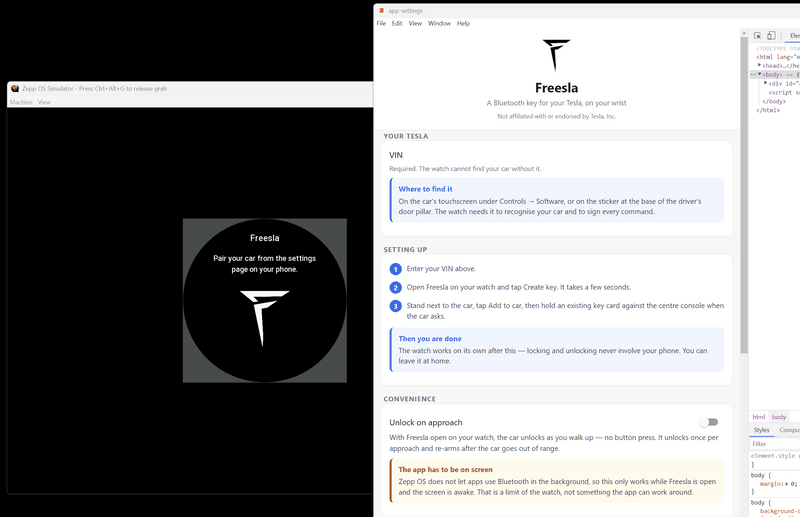Viewport: 800px width, 517px height.
Task: Click the margin property in body rule
Action: click(x=770, y=483)
